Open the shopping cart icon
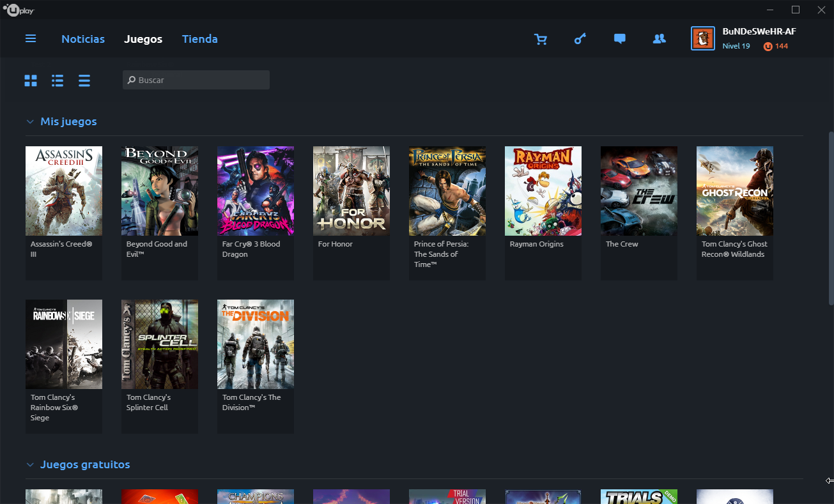The height and width of the screenshot is (504, 834). coord(541,38)
